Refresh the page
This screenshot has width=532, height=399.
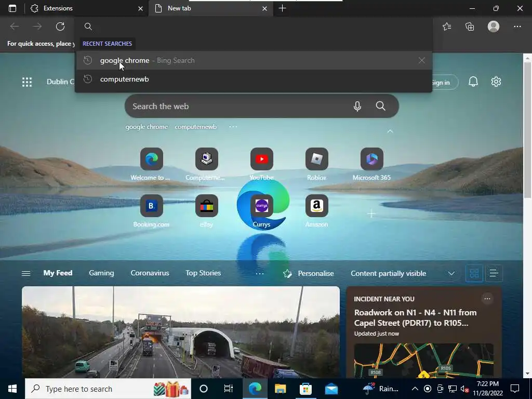coord(60,26)
